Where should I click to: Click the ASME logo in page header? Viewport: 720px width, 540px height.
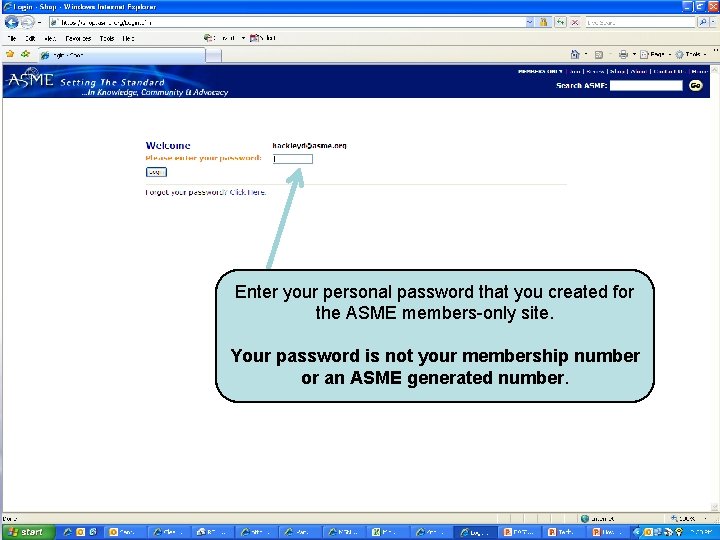pyautogui.click(x=30, y=79)
